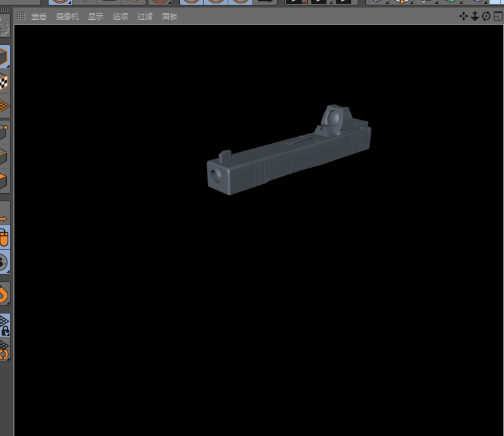Viewport: 504px width, 436px height.
Task: Maximize viewport with toggle view icon
Action: click(498, 16)
